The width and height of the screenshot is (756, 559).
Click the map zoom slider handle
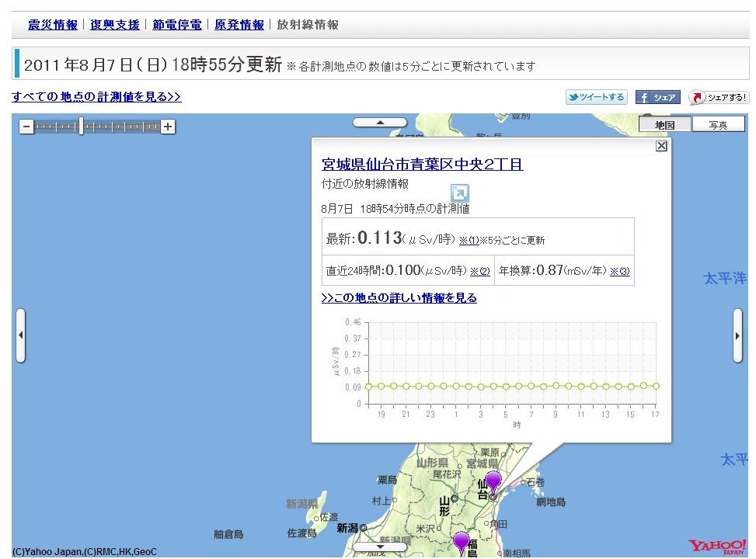coord(81,127)
